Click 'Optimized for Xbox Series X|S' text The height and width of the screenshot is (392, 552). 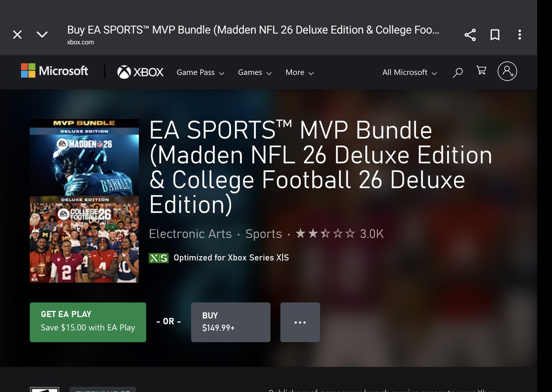pos(231,258)
